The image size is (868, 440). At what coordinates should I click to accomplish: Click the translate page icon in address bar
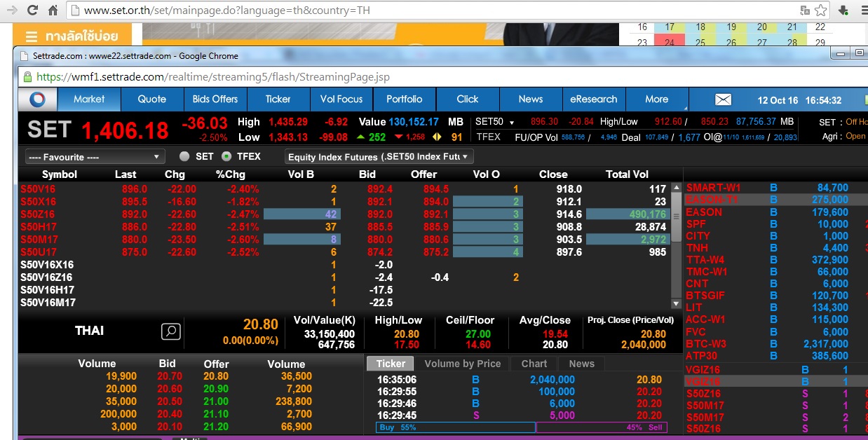806,11
